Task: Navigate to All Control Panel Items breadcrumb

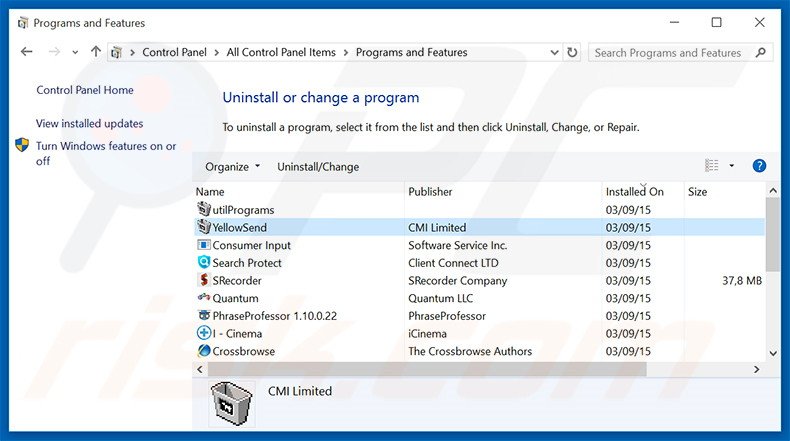Action: click(x=281, y=52)
